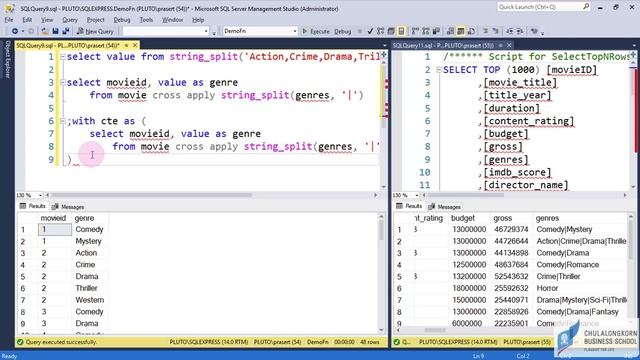The width and height of the screenshot is (640, 360).
Task: Open the Edit menu
Action: (x=27, y=20)
